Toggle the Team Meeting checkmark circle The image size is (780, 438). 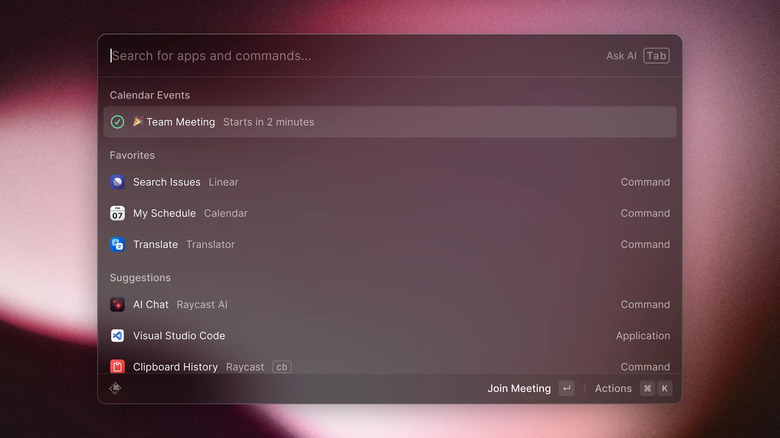click(117, 122)
